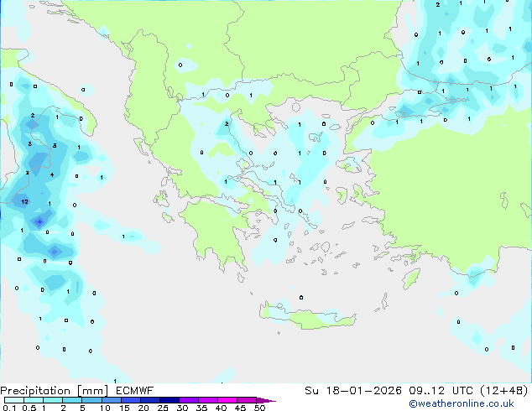The image size is (532, 411).
Task: Click the '12' precipitation value on map
Action: (x=24, y=202)
